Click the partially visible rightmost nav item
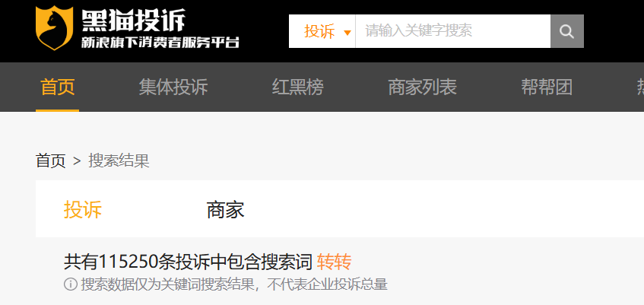The image size is (644, 305). click(x=640, y=87)
